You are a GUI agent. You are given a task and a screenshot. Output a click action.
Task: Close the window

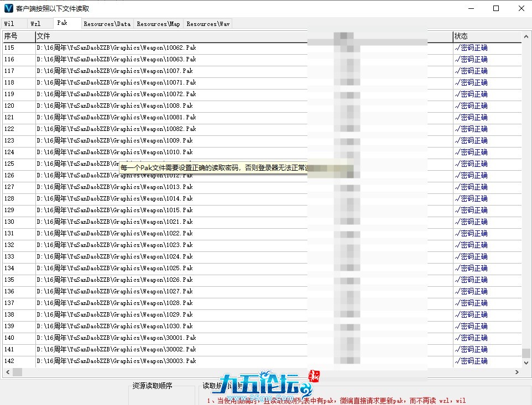tap(521, 8)
